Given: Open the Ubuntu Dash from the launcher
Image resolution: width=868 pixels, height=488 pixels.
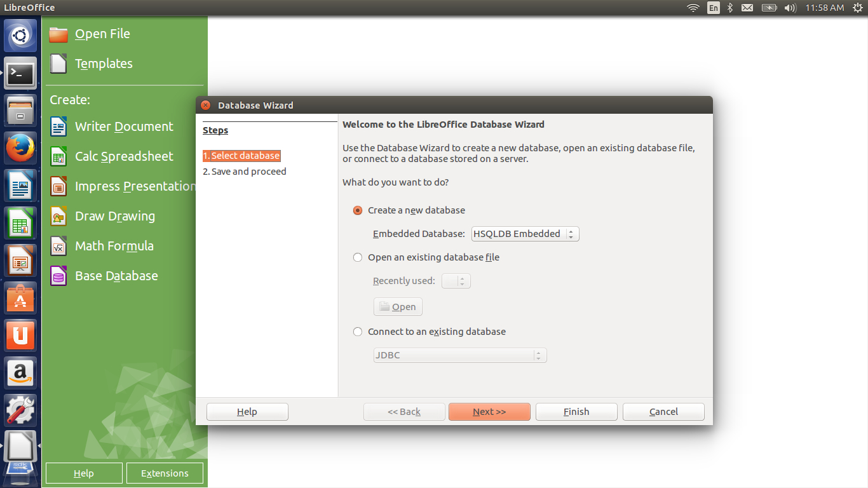Looking at the screenshot, I should (20, 36).
